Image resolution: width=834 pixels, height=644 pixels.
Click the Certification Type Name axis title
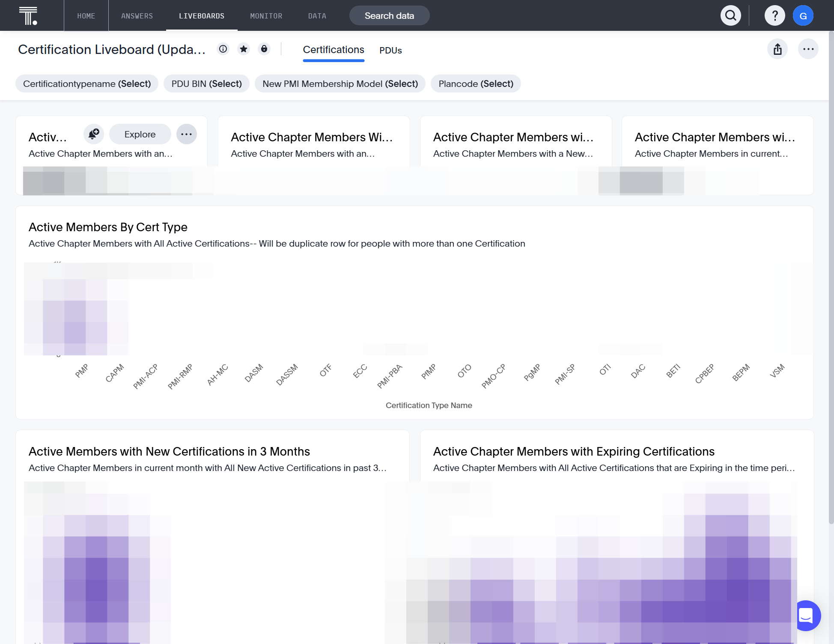point(429,405)
